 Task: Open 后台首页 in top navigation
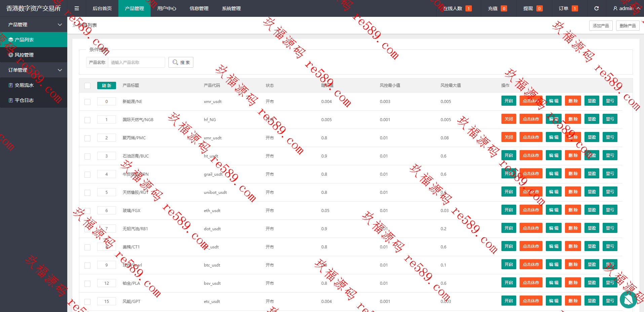(x=102, y=8)
